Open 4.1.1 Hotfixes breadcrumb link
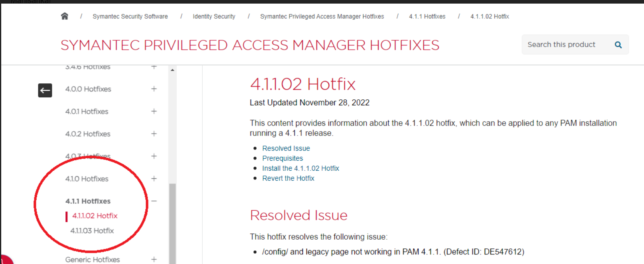 (427, 16)
